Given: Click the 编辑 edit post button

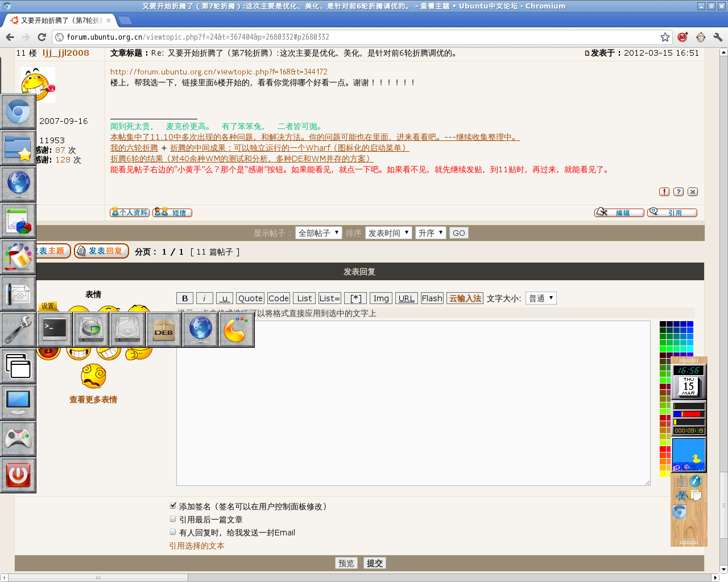Looking at the screenshot, I should 619,213.
